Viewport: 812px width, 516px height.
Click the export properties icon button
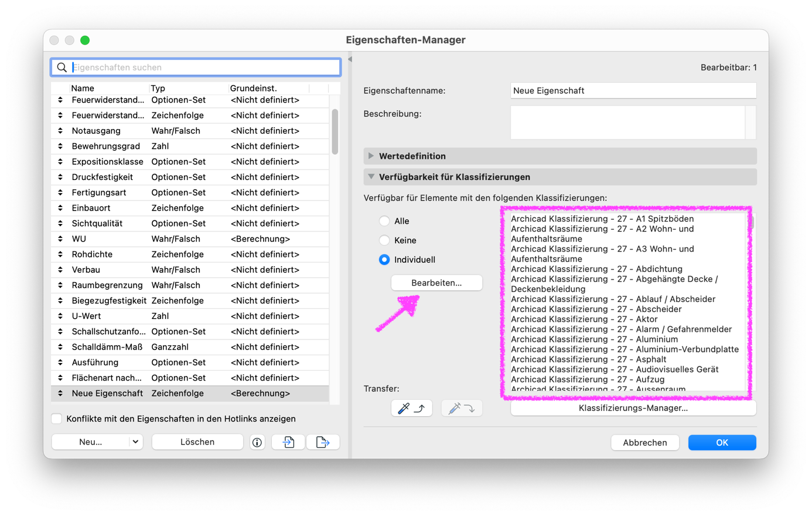point(323,443)
